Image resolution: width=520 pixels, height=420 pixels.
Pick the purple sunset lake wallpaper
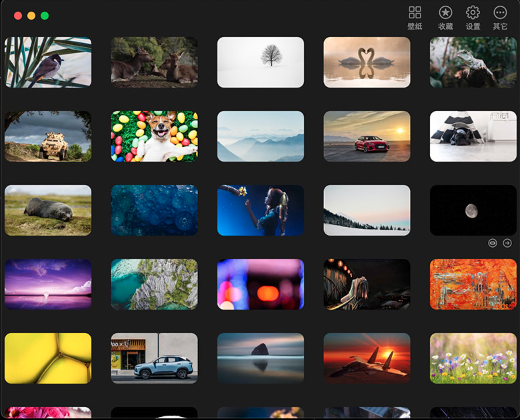point(48,284)
